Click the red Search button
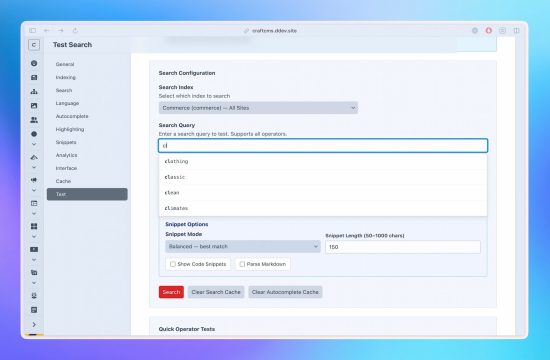The height and width of the screenshot is (360, 550). pyautogui.click(x=171, y=292)
